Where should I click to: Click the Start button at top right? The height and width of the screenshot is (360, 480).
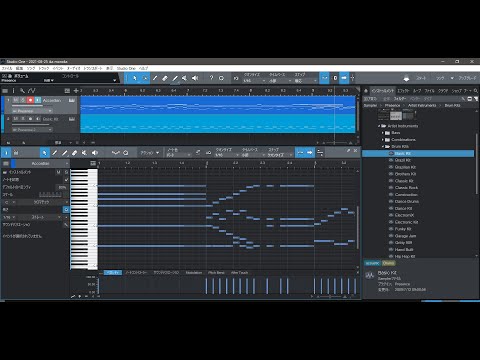[x=421, y=78]
